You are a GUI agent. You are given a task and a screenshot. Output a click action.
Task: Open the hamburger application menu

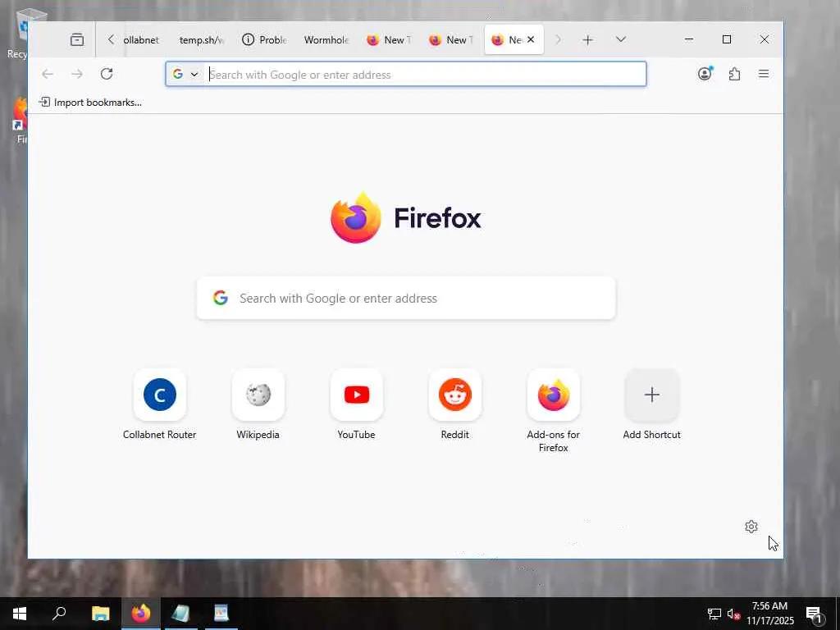point(764,74)
